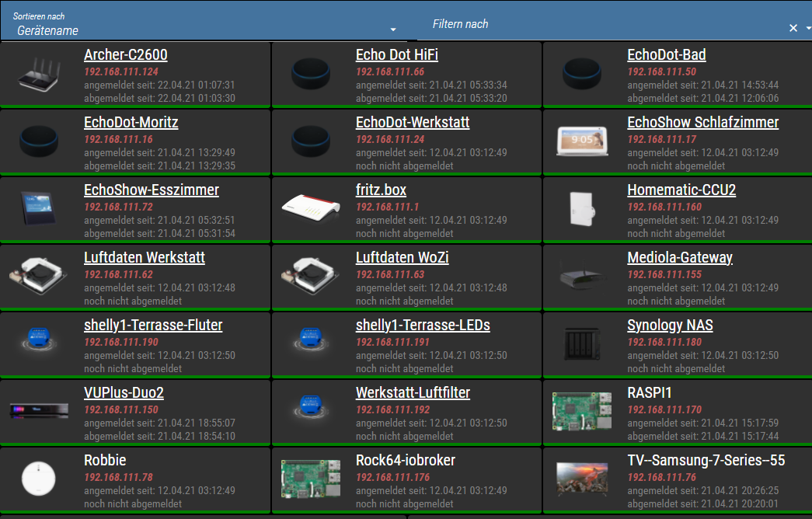Click IP address 192.168.111.124

tap(121, 72)
